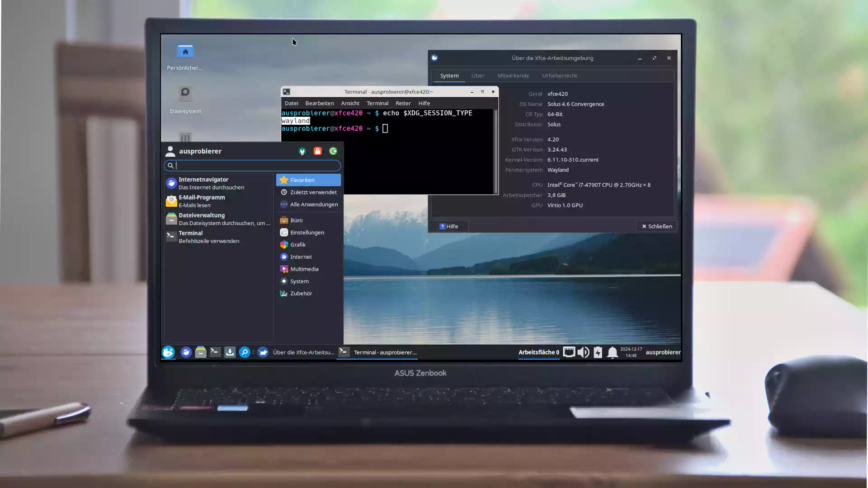
Task: Click the red lock screen icon in Whisker menu
Action: 318,151
